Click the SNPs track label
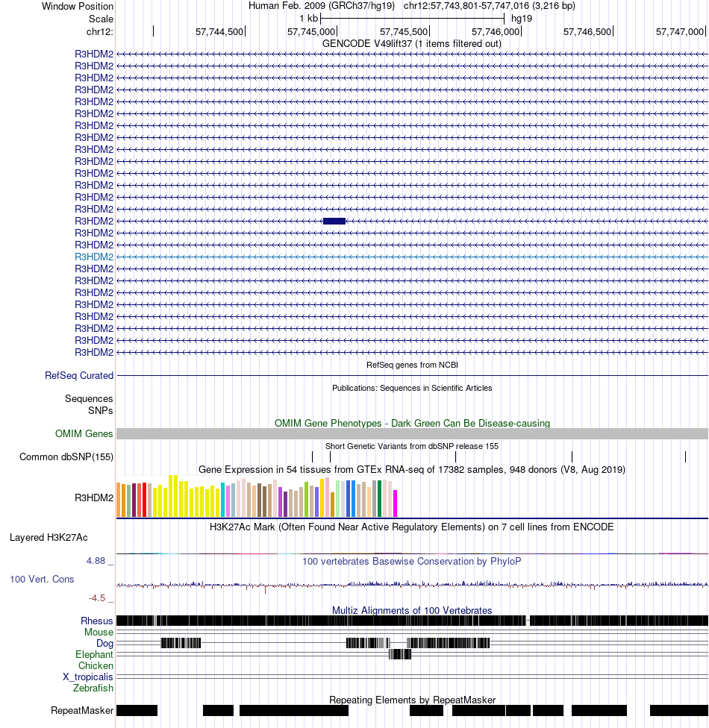Image resolution: width=709 pixels, height=728 pixels. 100,410
